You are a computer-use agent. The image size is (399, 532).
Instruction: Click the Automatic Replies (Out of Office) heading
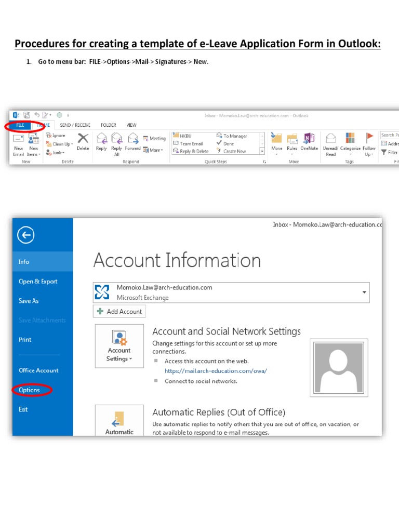coord(219,412)
